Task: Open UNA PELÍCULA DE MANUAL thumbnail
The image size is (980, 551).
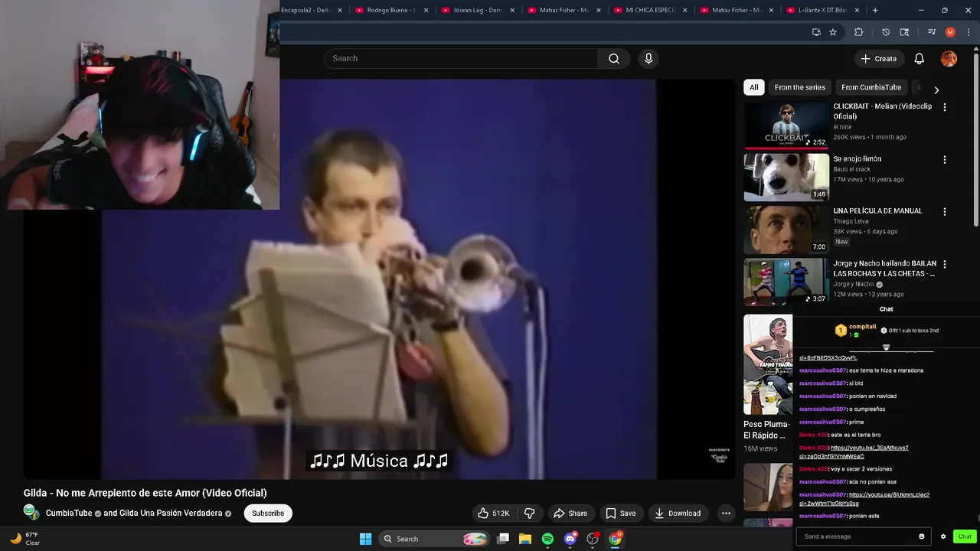Action: (x=786, y=230)
